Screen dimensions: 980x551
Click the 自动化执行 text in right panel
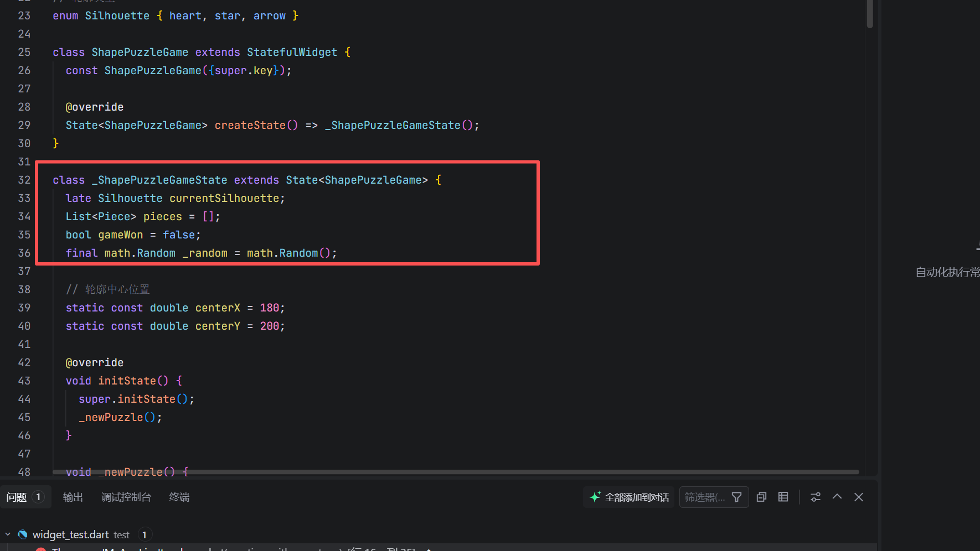tap(947, 272)
